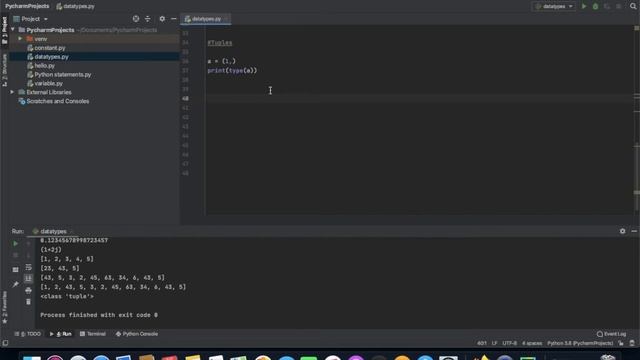Open the TODO tool window tab
The height and width of the screenshot is (360, 640).
[x=28, y=334]
